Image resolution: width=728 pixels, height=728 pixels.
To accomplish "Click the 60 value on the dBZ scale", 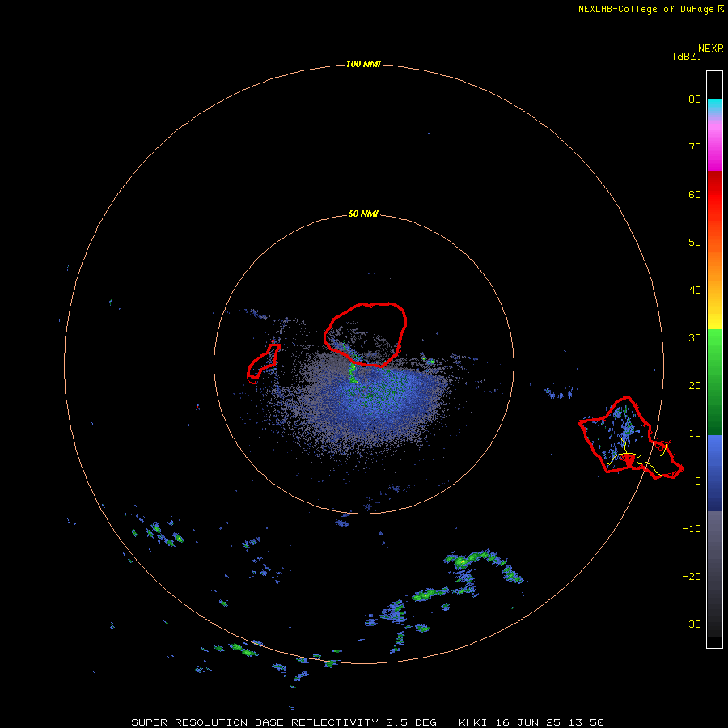I will pyautogui.click(x=695, y=195).
